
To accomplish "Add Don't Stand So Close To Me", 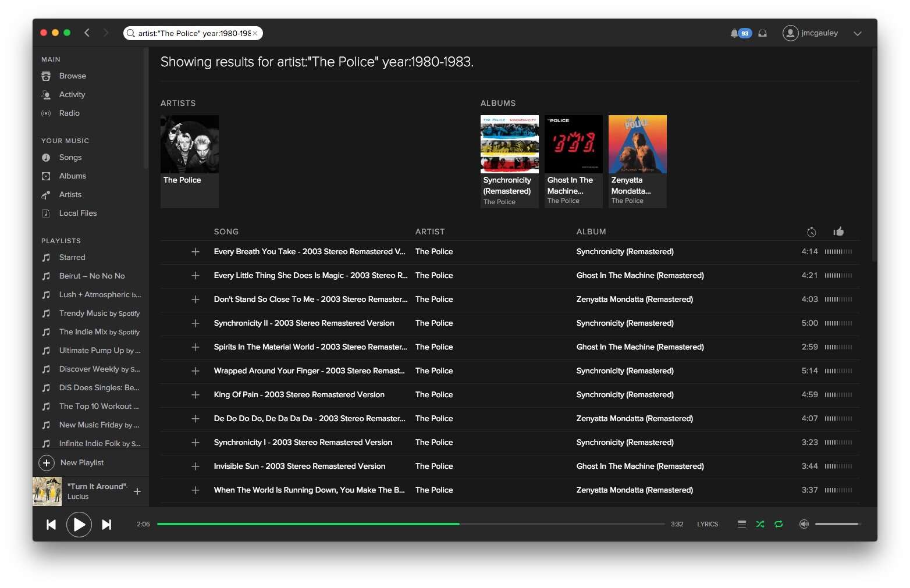I will (195, 300).
